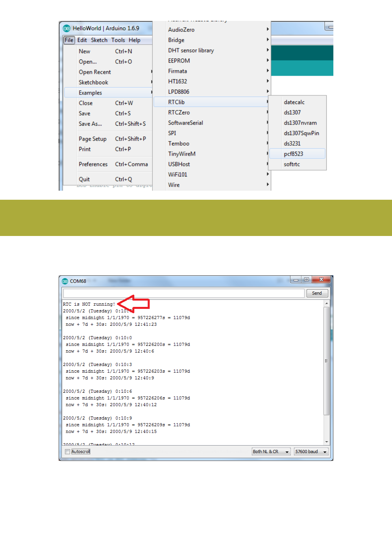392x535 pixels.
Task: Click the 'RTC is NOT running!' output line
Action: click(89, 304)
